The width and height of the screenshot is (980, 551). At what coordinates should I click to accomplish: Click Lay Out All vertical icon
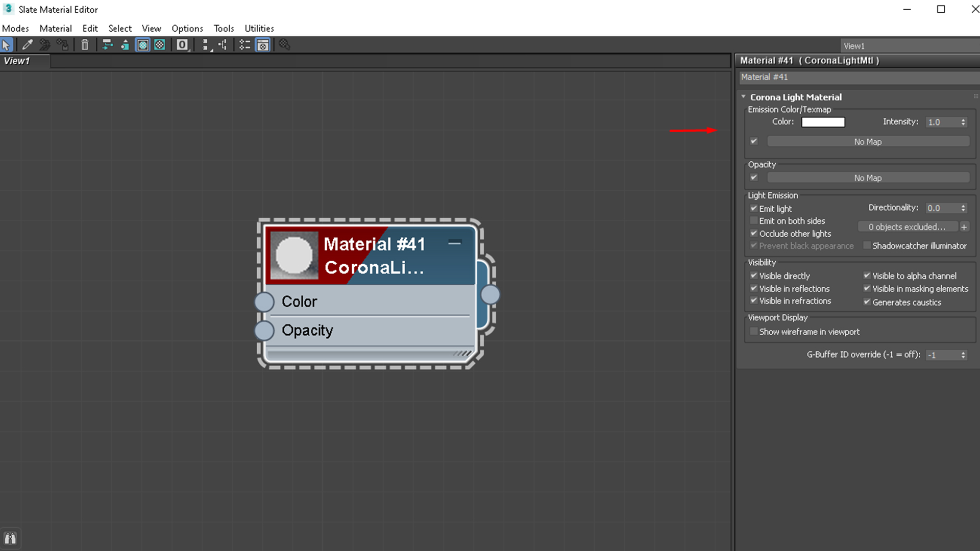(x=205, y=45)
